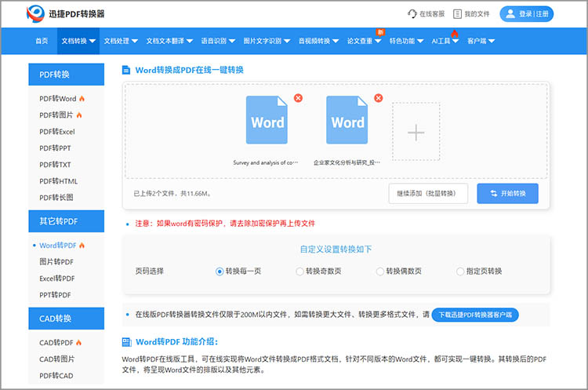Open PDF转长图 in the sidebar
588x390 pixels.
click(x=56, y=198)
